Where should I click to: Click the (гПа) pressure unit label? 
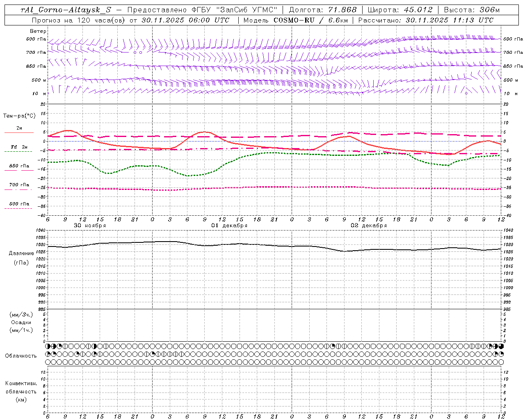pos(21,262)
